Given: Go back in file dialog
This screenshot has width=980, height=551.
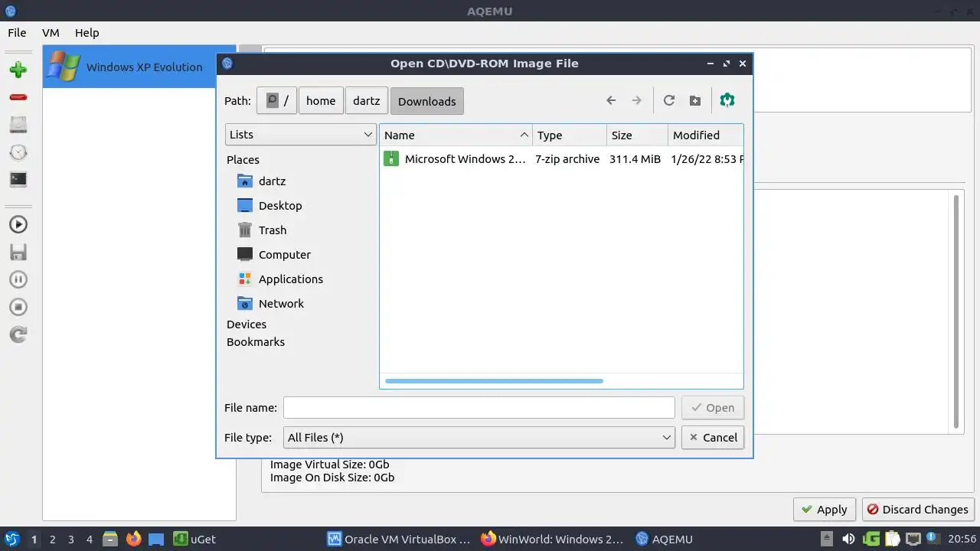Looking at the screenshot, I should click(x=611, y=100).
